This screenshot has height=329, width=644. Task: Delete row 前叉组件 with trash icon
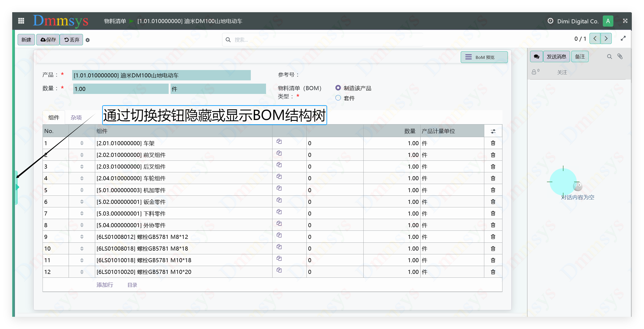(493, 155)
